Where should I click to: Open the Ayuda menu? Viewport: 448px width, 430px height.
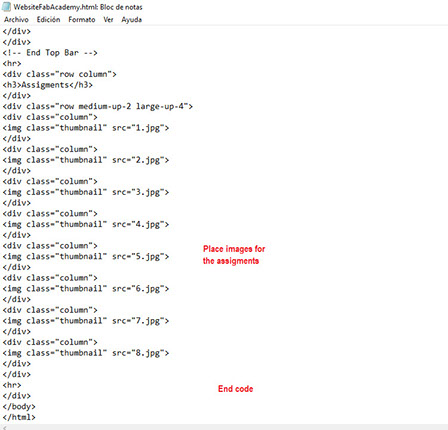coord(131,20)
